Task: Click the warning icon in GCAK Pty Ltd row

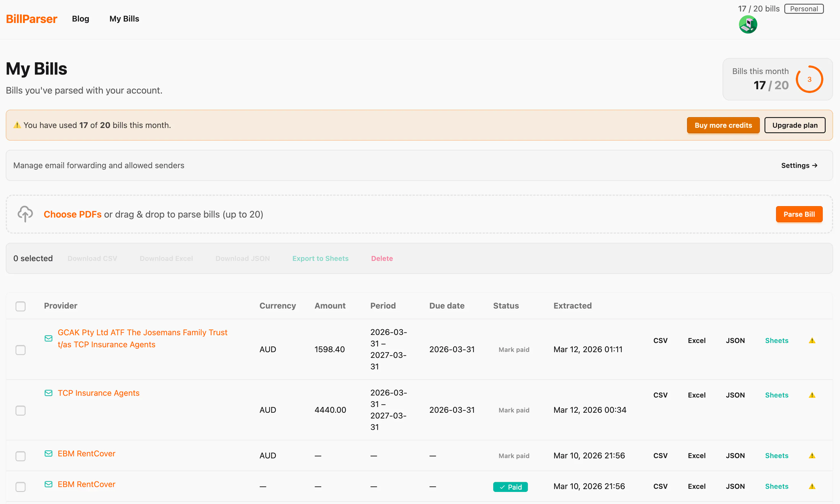Action: [812, 340]
